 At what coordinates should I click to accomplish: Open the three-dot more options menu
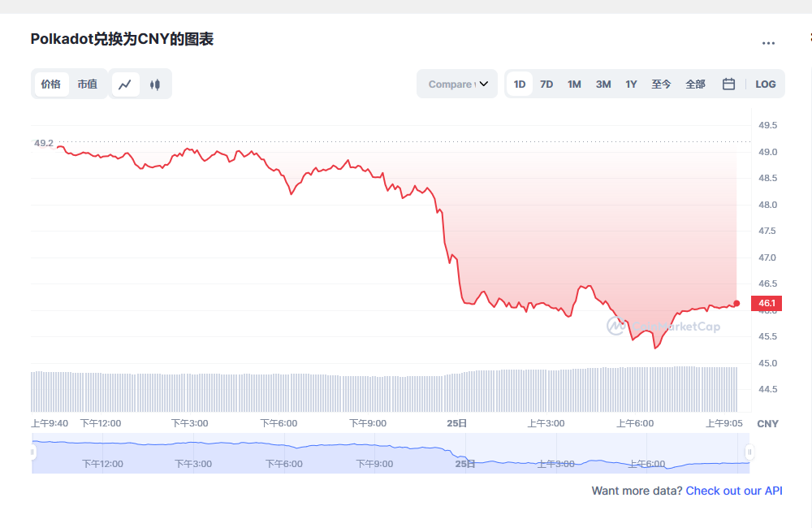[x=768, y=43]
